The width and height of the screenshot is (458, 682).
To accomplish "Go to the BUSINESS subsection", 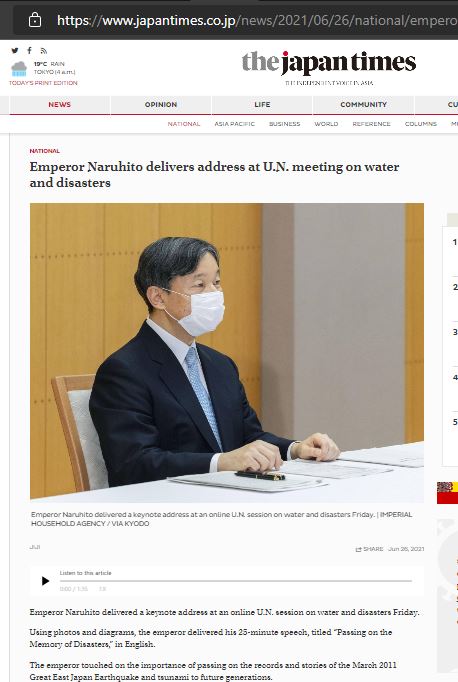I will coord(284,124).
